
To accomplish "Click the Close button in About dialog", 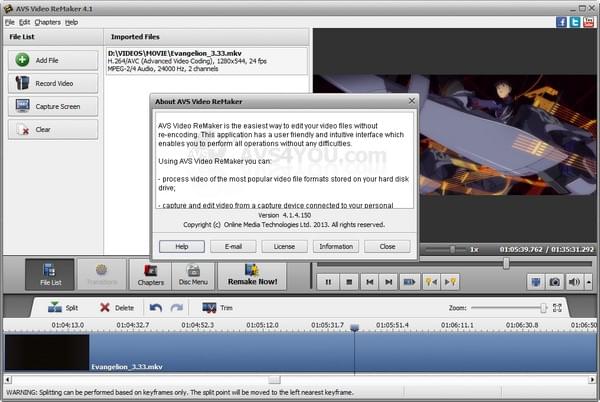I will pyautogui.click(x=387, y=246).
